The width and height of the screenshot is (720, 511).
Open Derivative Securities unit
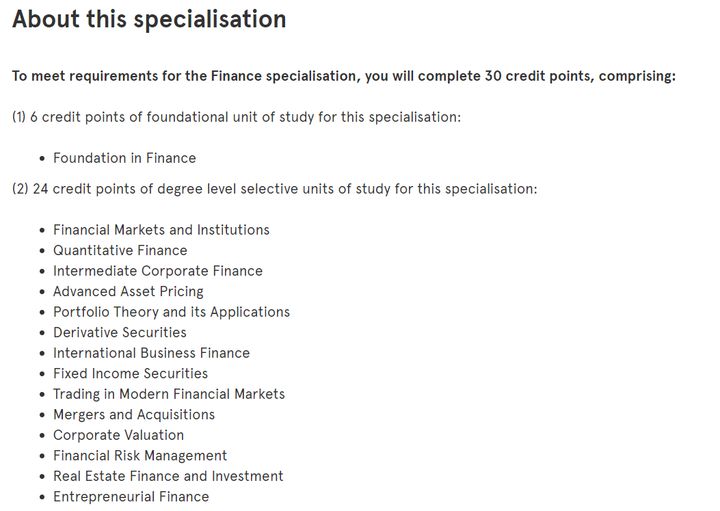120,332
